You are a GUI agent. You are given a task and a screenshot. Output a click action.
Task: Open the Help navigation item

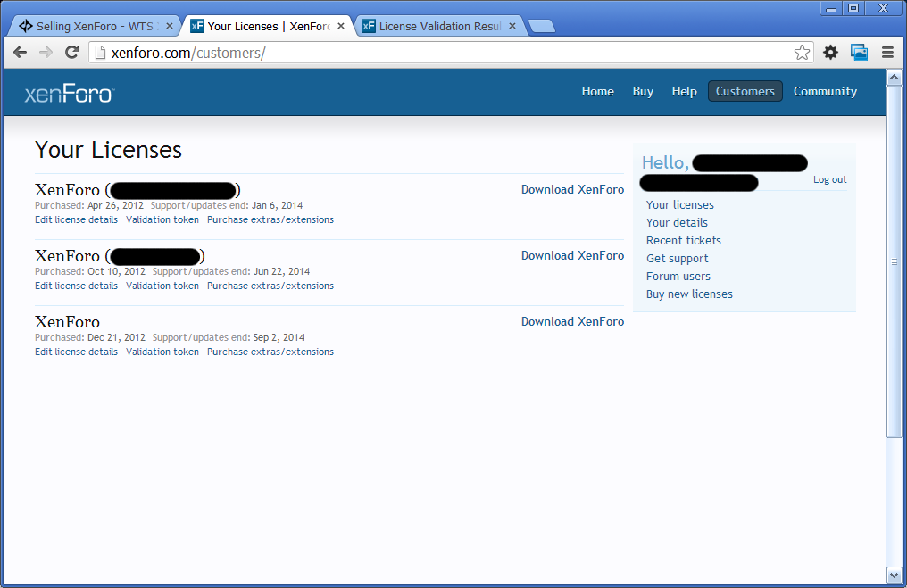684,91
